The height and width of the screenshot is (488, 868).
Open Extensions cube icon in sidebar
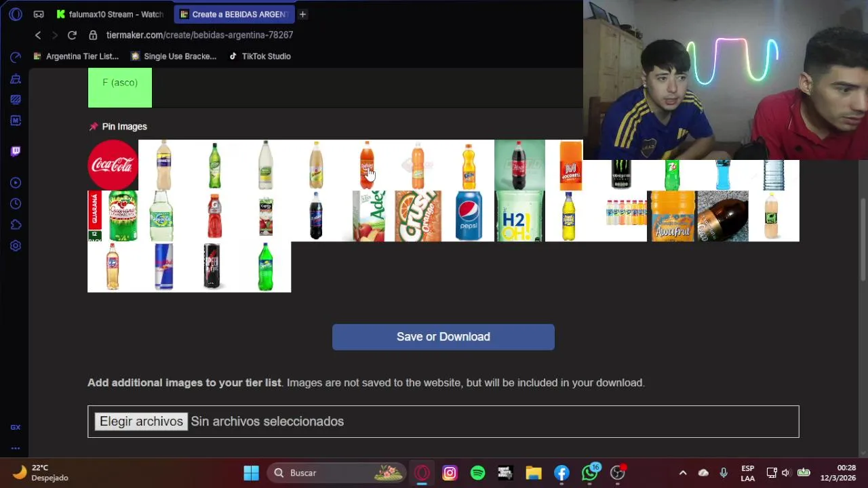(x=16, y=225)
